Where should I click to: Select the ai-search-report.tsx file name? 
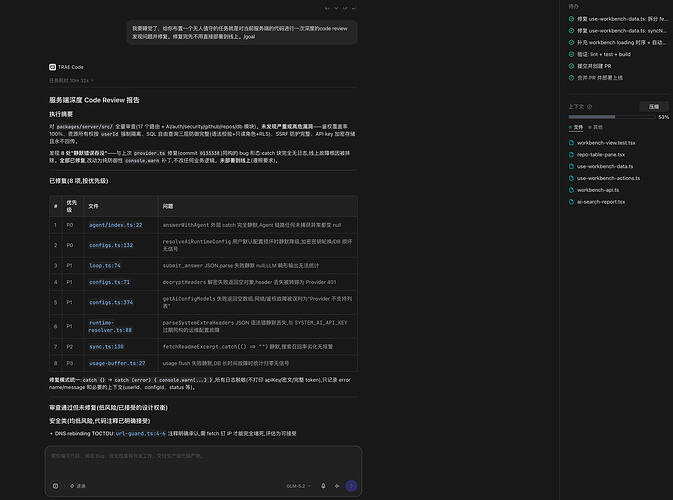[601, 202]
